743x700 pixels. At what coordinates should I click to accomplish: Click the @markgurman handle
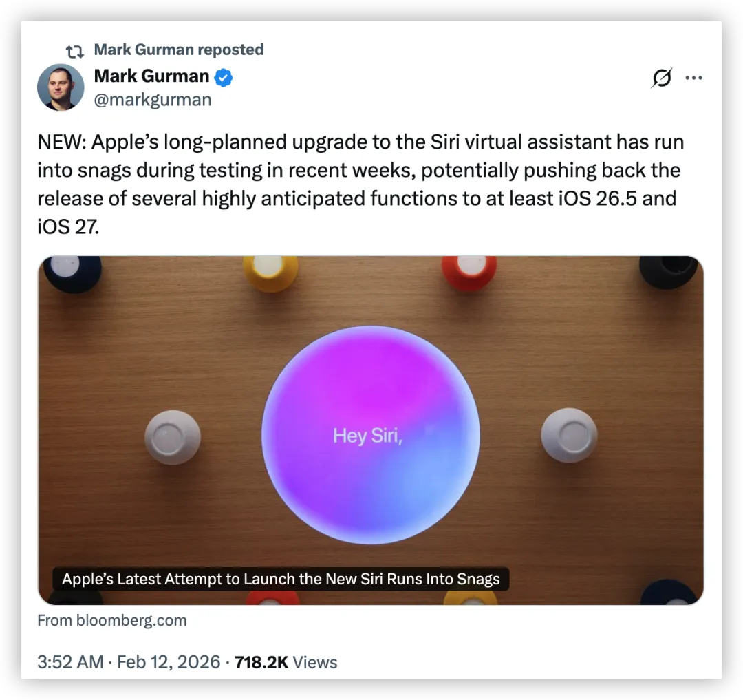[153, 100]
